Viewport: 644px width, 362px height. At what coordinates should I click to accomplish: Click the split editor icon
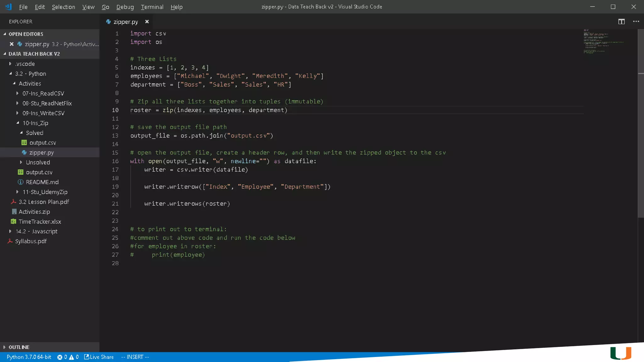pos(621,21)
